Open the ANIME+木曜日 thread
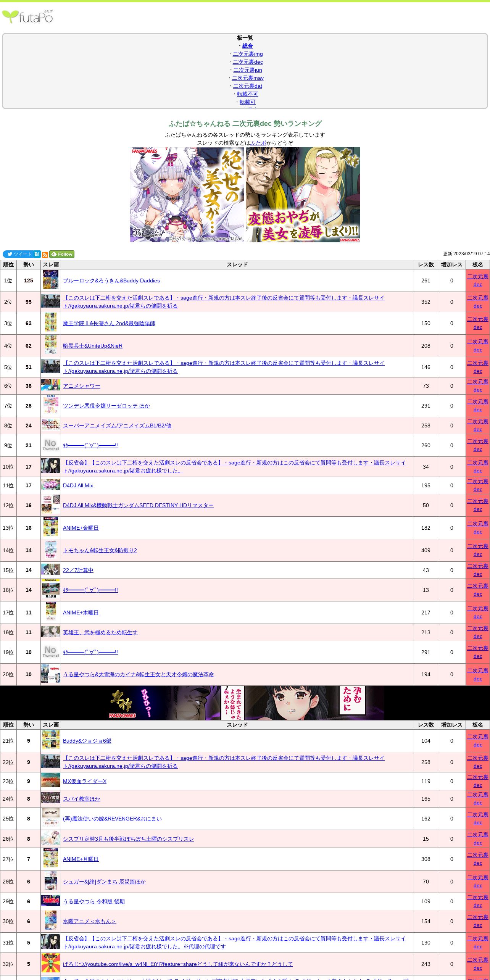 [81, 612]
